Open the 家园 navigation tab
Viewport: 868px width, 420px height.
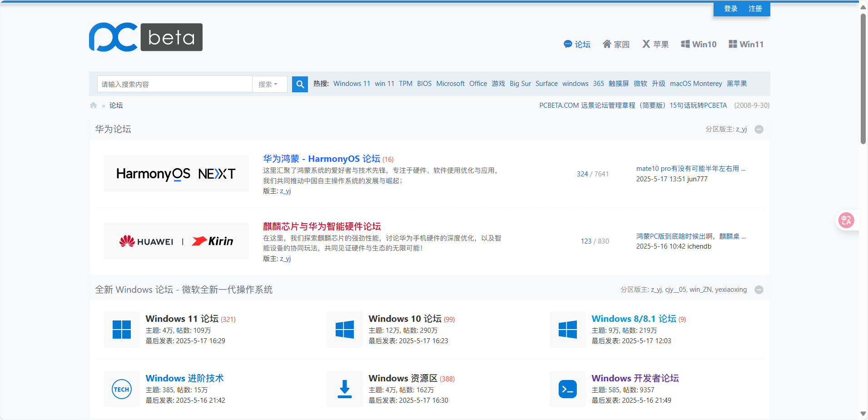point(616,45)
